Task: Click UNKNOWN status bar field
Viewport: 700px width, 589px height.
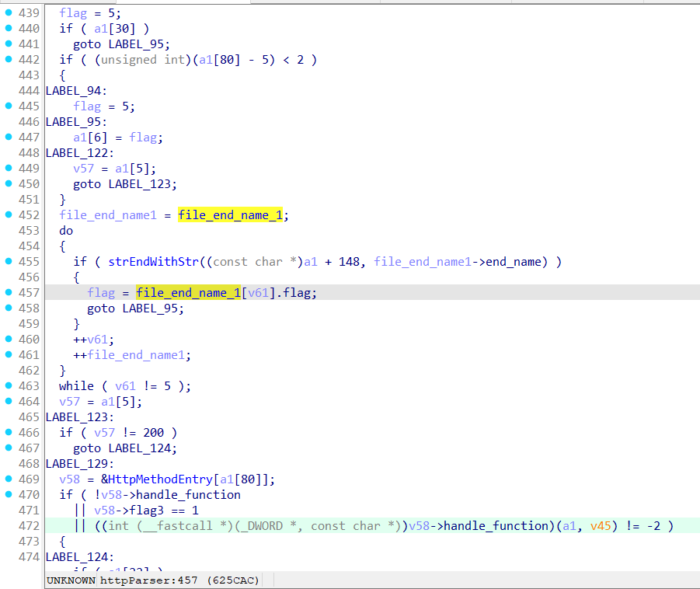Action: [x=71, y=580]
